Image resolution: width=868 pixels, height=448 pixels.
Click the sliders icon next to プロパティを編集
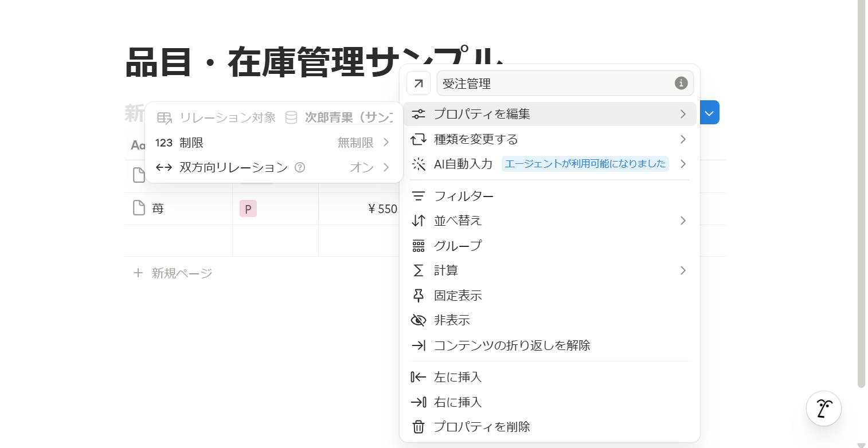[419, 114]
